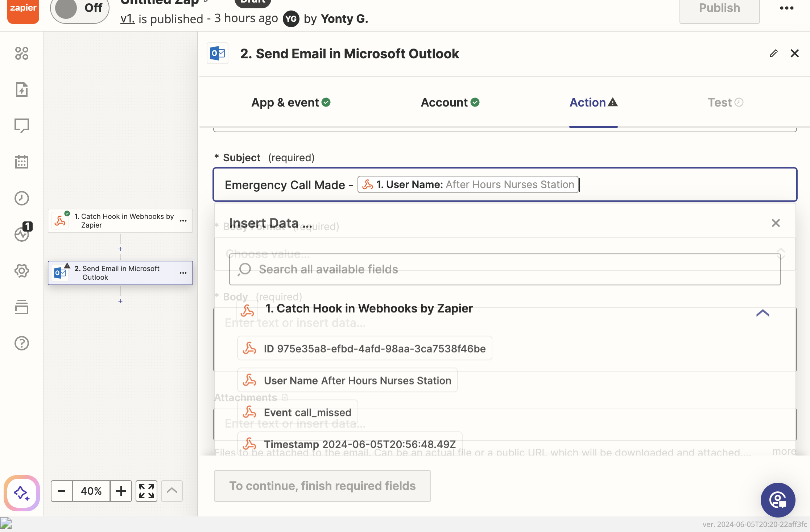
Task: Rename step using the pencil icon
Action: click(x=774, y=53)
